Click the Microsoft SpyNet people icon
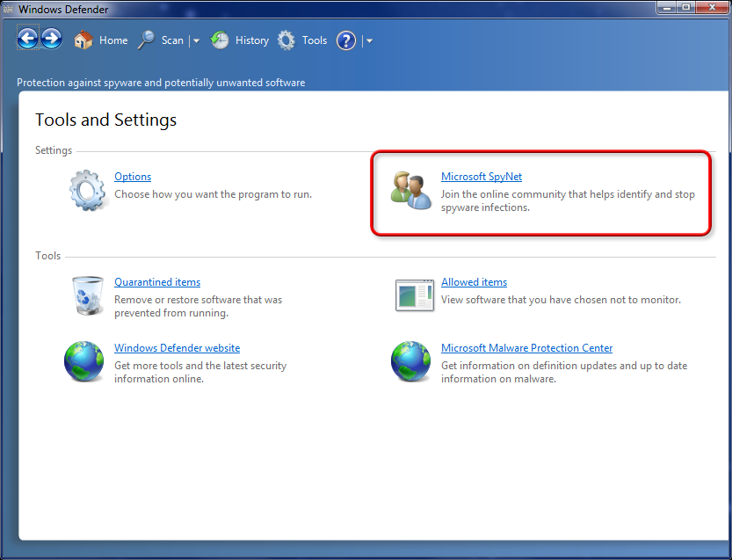 coord(410,190)
